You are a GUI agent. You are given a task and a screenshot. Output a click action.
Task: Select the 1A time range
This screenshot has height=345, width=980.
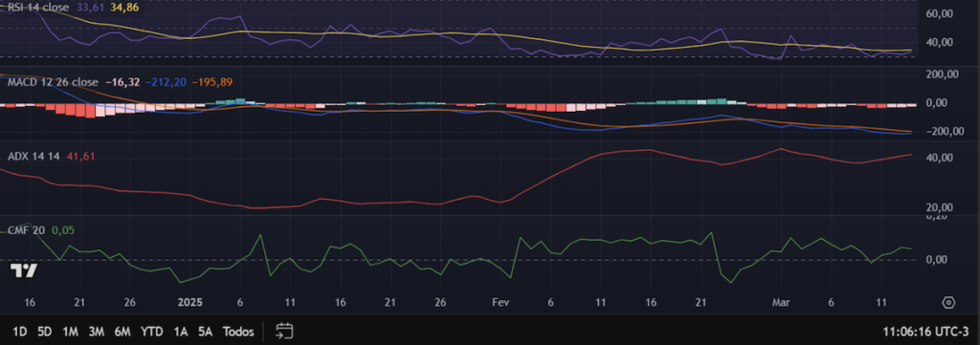click(x=181, y=332)
